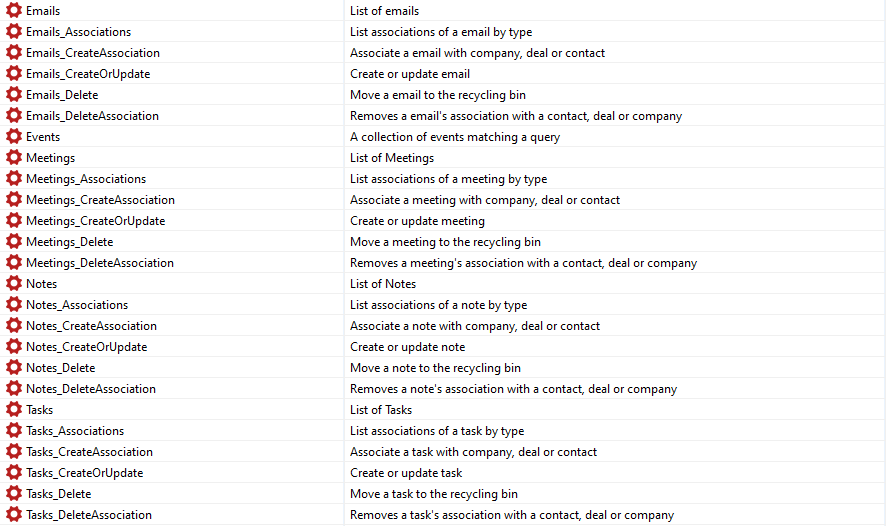This screenshot has height=526, width=886.
Task: Click description 'List of Tasks'
Action: tap(381, 410)
